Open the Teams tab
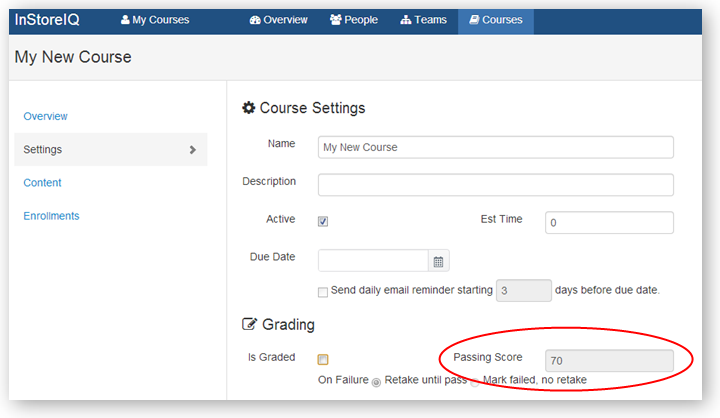Image resolution: width=720 pixels, height=418 pixels. pyautogui.click(x=423, y=20)
